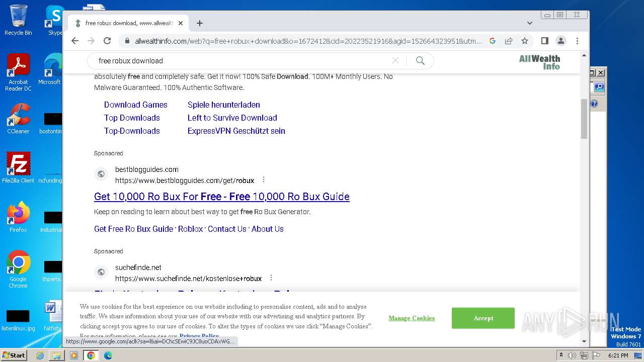This screenshot has height=362, width=644.
Task: Reload the current page
Action: pyautogui.click(x=107, y=41)
